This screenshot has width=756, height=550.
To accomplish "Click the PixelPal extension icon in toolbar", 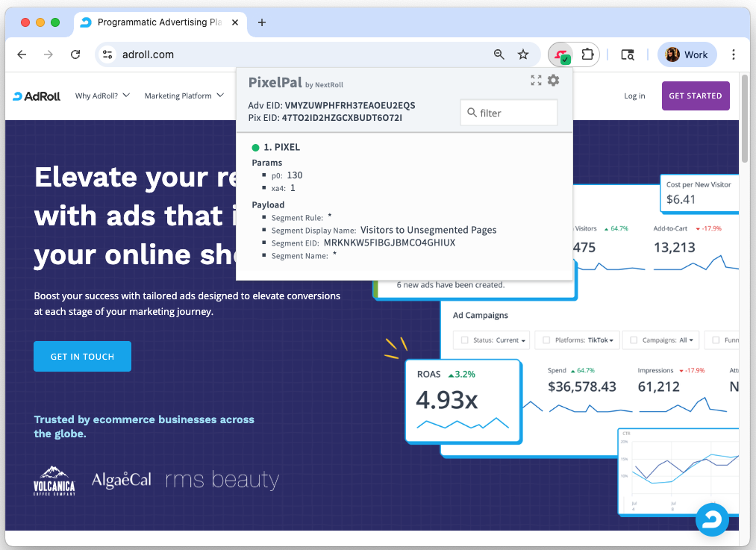I will coord(560,54).
